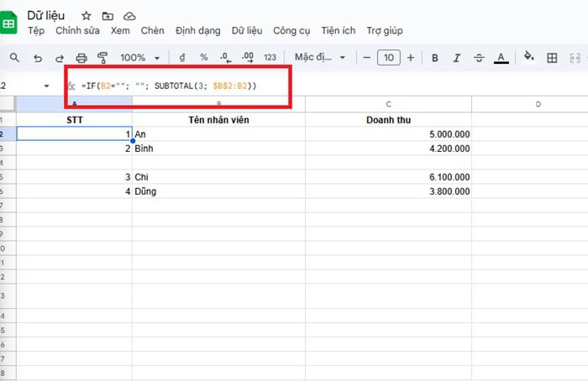The width and height of the screenshot is (588, 381).
Task: Open the 123 number format dropdown
Action: pos(270,58)
